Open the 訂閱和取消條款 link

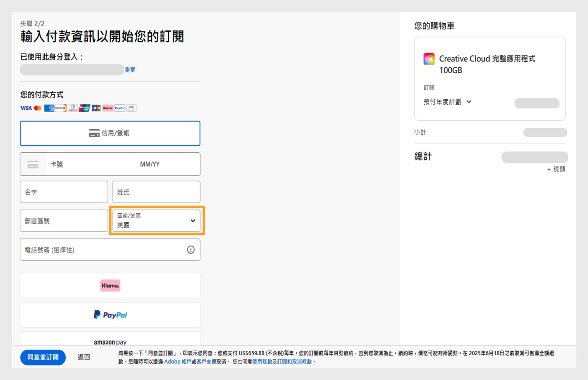294,362
